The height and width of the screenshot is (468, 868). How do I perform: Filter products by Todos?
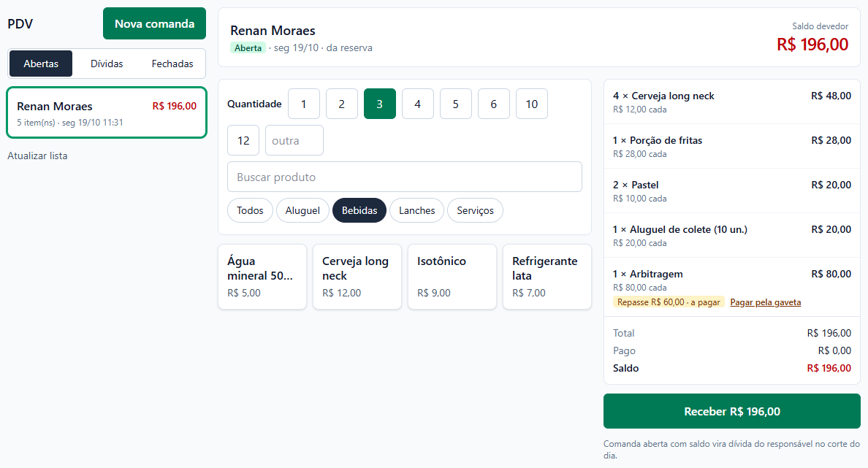(250, 210)
